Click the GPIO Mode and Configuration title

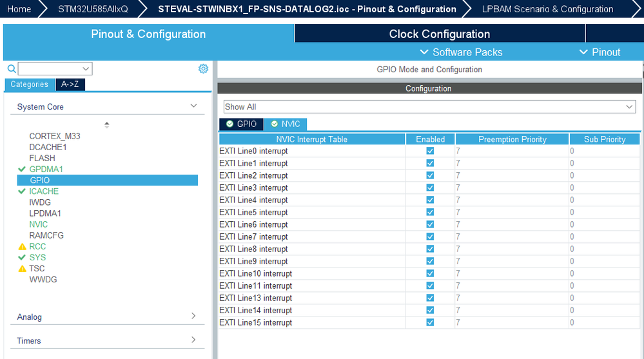click(429, 70)
